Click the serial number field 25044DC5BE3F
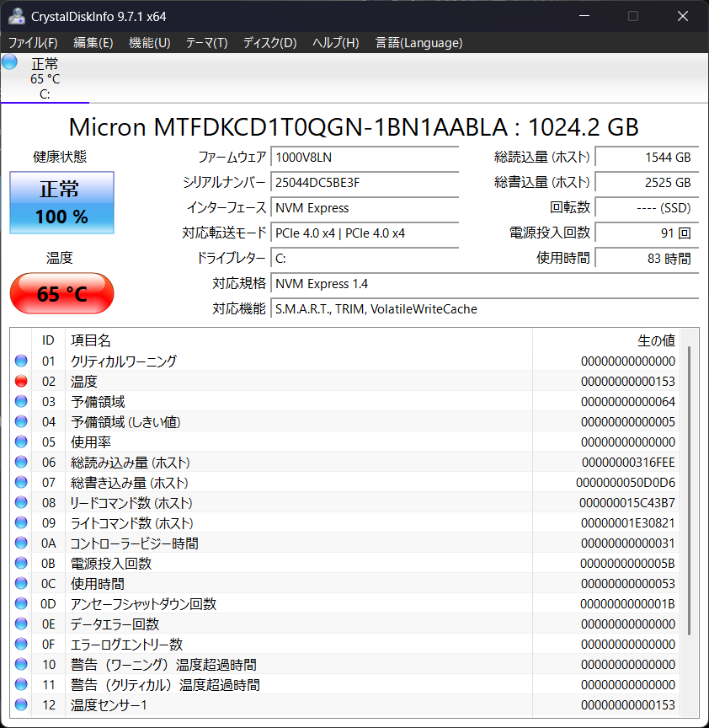Screen dimensions: 709x728 point(365,183)
